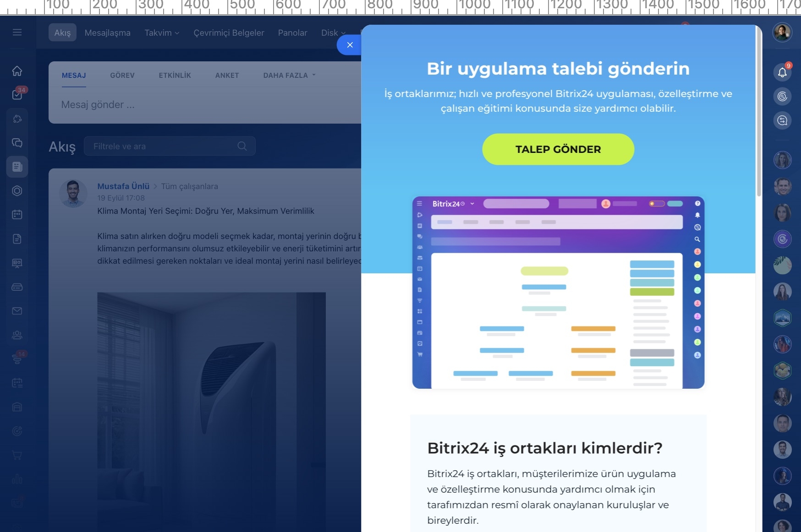Click the TALEP GÖNDER button
The height and width of the screenshot is (532, 801).
point(558,149)
